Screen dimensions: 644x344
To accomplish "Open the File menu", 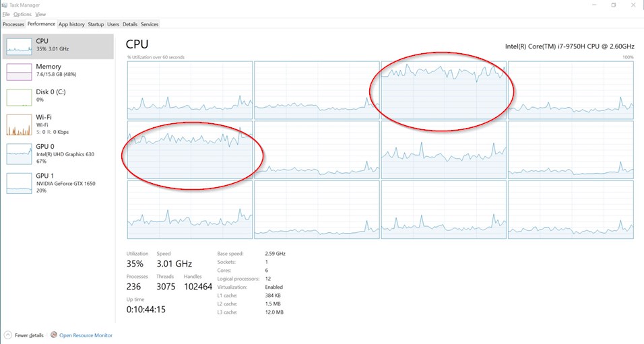I will pos(6,14).
